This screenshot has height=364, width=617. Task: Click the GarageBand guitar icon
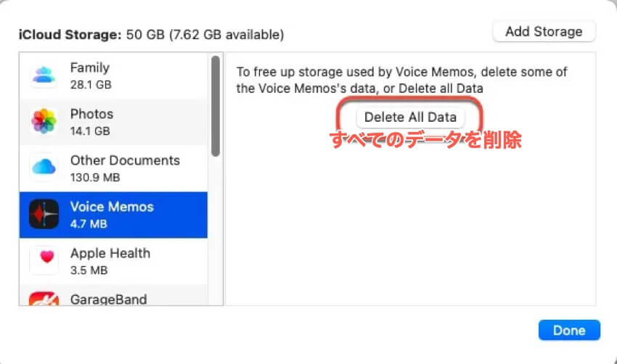(44, 298)
